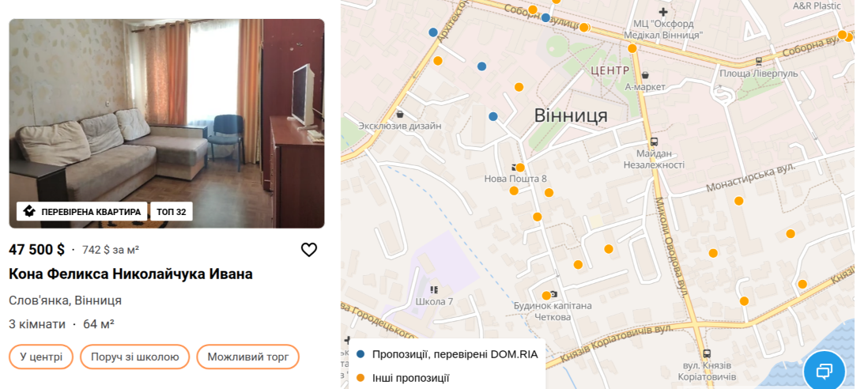Click orange marker on Монастирська вул.
Image resolution: width=868 pixels, height=389 pixels.
(738, 201)
